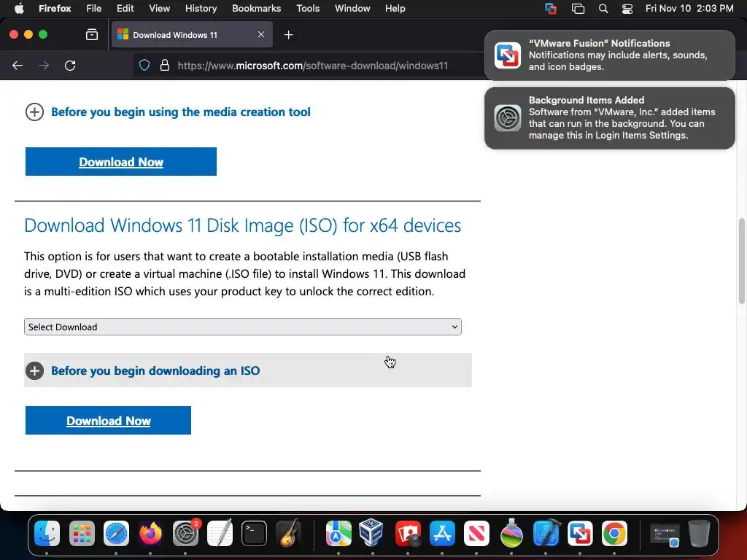Viewport: 747px width, 560px height.
Task: Open VMware Fusion from the Dock
Action: tap(580, 533)
